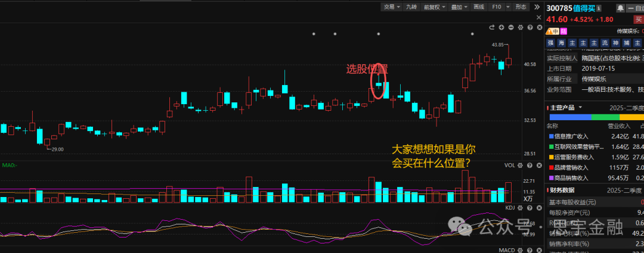Close the main K-line chart panel

(539, 27)
